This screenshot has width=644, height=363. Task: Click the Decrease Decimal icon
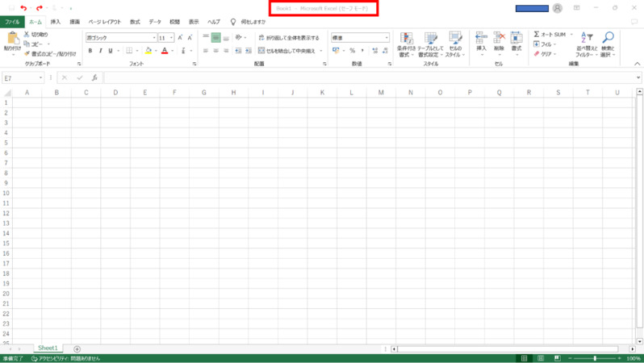[385, 51]
